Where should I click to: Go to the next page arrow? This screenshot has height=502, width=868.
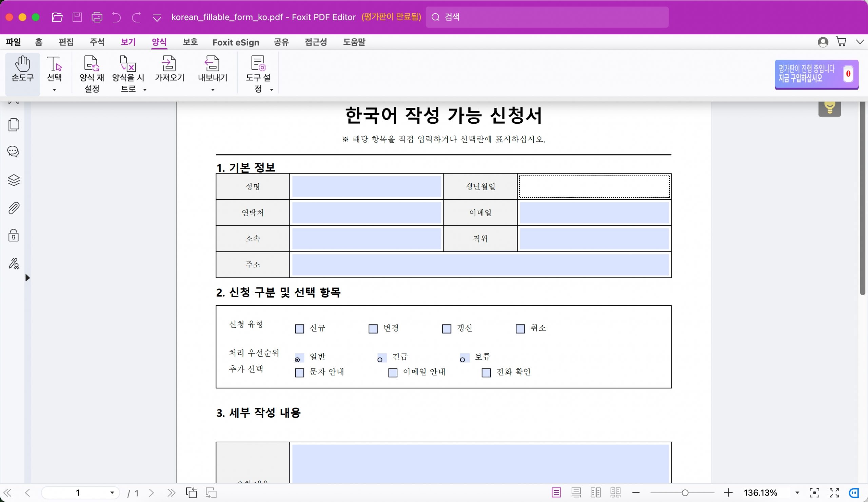coord(152,493)
